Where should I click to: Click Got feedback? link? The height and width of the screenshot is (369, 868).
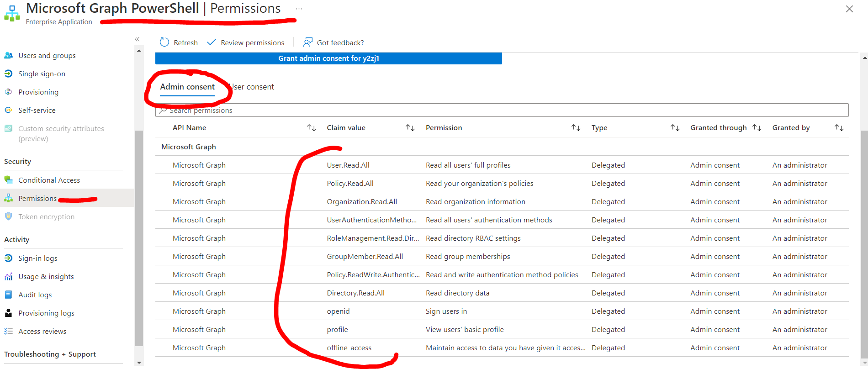click(340, 42)
